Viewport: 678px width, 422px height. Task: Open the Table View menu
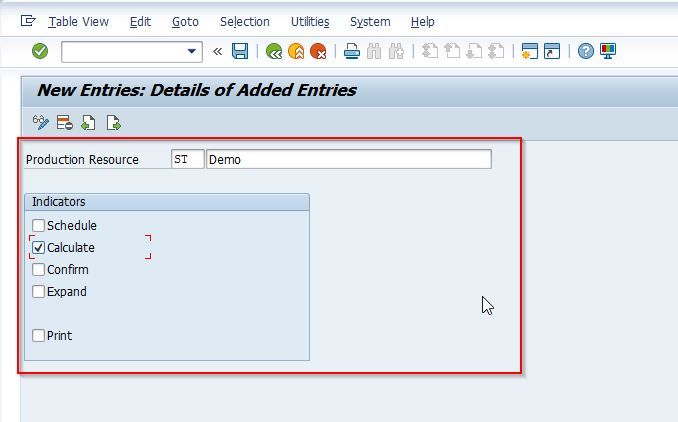78,22
